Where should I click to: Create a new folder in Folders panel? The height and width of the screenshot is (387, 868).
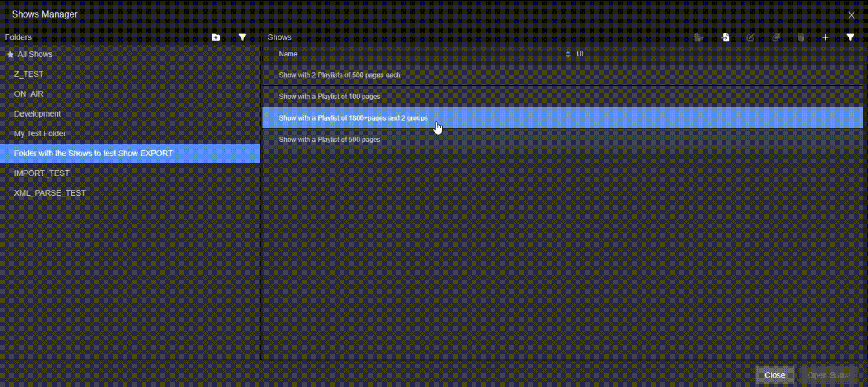pos(216,37)
